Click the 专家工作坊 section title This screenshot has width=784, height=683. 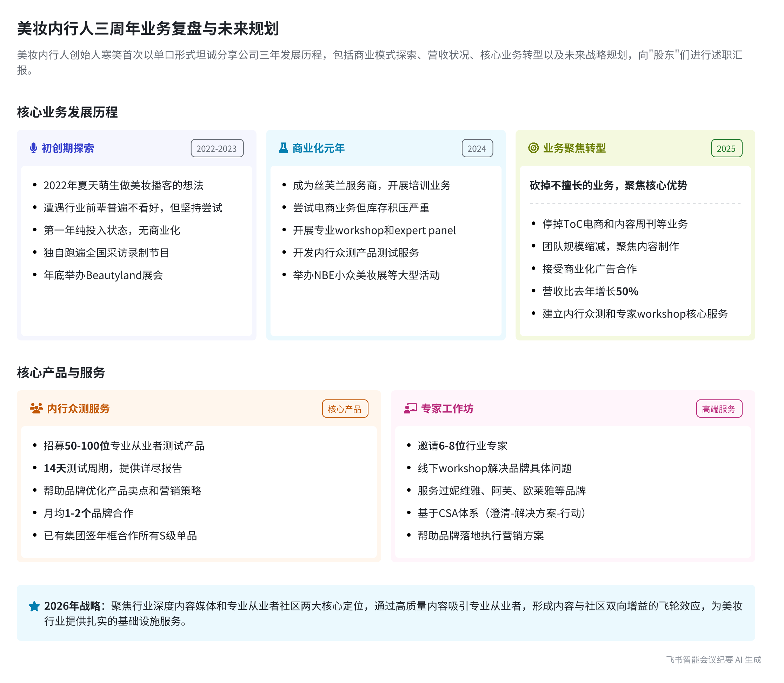(447, 409)
